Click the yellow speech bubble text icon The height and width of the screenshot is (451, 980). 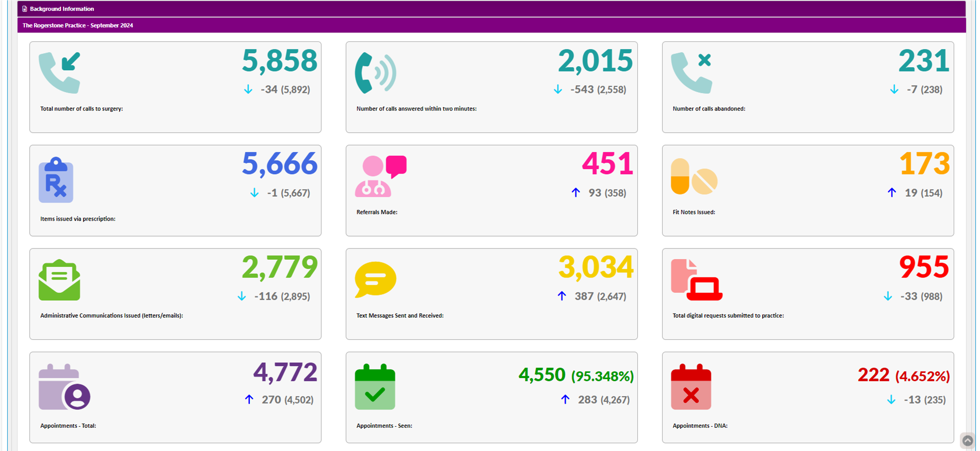pos(376,279)
